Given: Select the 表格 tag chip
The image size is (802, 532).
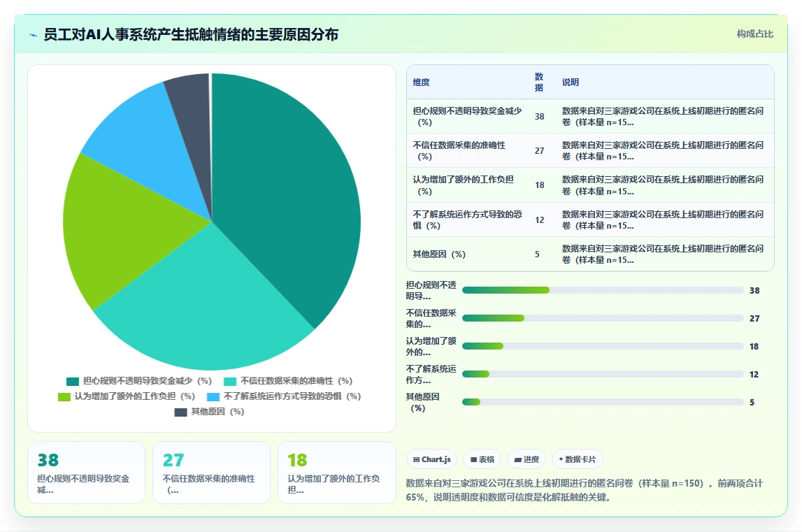Looking at the screenshot, I should pyautogui.click(x=482, y=459).
